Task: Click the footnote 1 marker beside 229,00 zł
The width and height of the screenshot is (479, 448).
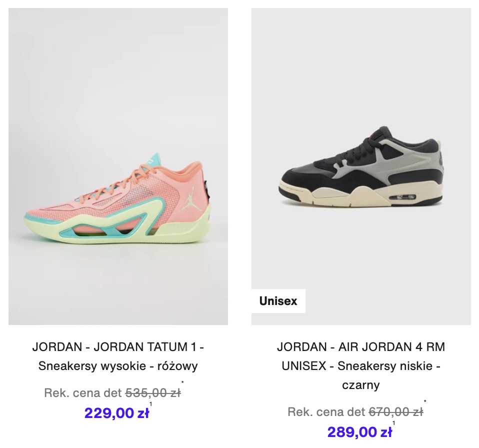Action: tap(150, 404)
